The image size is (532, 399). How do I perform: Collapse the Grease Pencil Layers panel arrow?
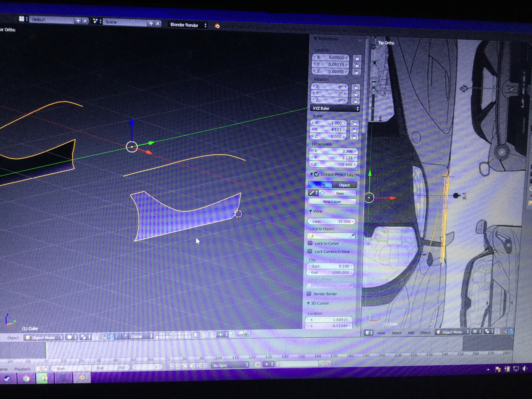click(311, 174)
